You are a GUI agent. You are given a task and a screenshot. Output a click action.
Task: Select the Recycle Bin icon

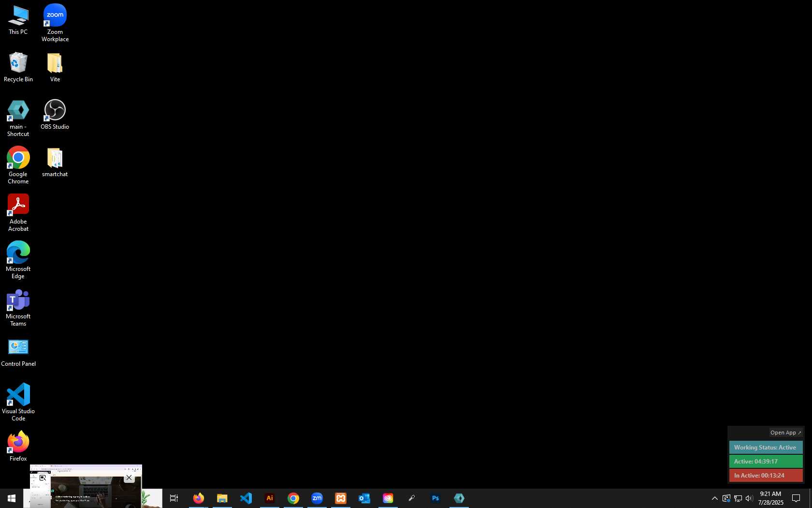click(18, 67)
